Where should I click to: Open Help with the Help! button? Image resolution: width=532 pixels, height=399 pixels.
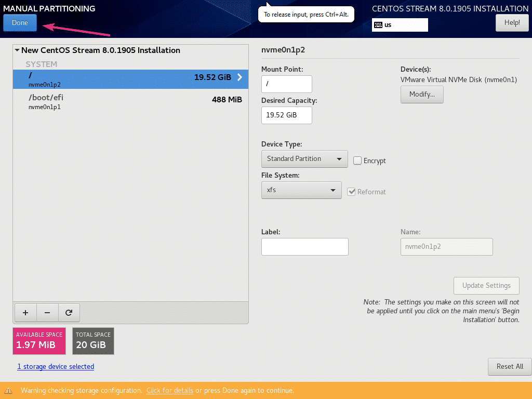pos(512,23)
